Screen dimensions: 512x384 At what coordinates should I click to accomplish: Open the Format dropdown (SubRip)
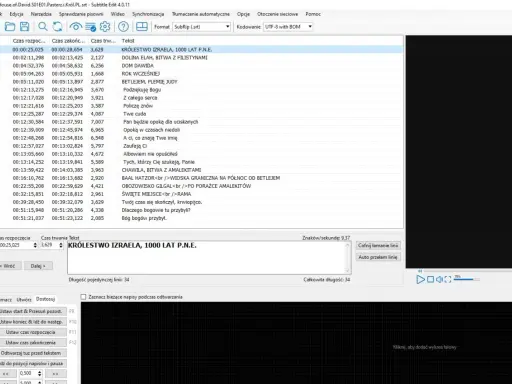202,27
